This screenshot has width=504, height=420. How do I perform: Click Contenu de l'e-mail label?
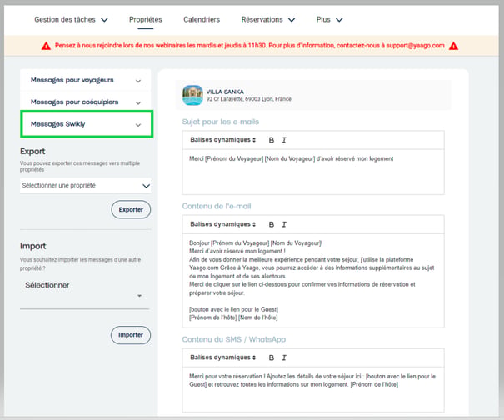[x=217, y=206]
